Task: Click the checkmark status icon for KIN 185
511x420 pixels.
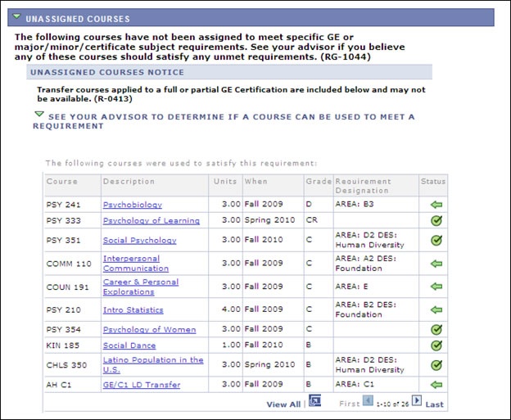Action: 436,345
